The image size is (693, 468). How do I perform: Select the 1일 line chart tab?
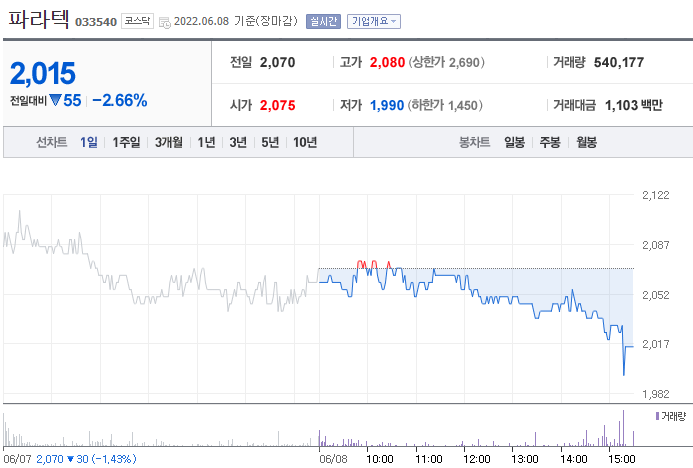tap(89, 142)
